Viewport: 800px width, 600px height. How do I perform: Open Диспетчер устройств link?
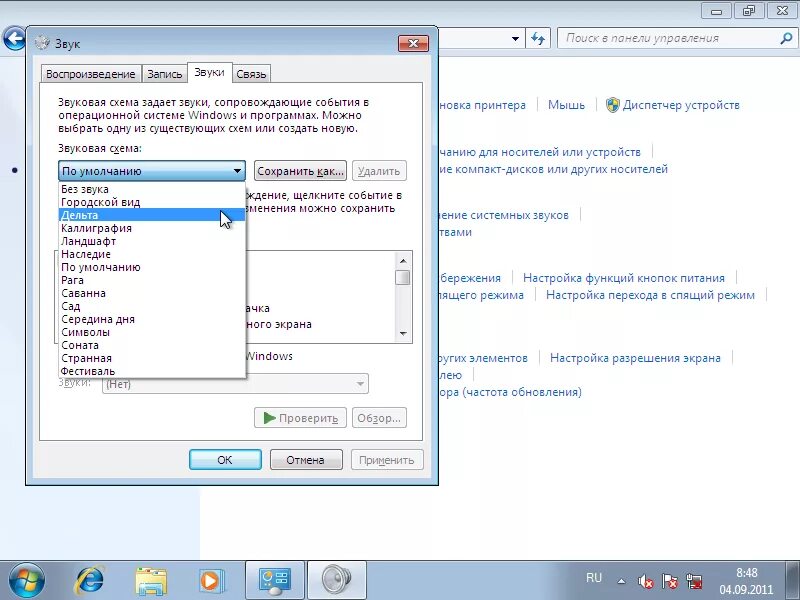[x=681, y=105]
